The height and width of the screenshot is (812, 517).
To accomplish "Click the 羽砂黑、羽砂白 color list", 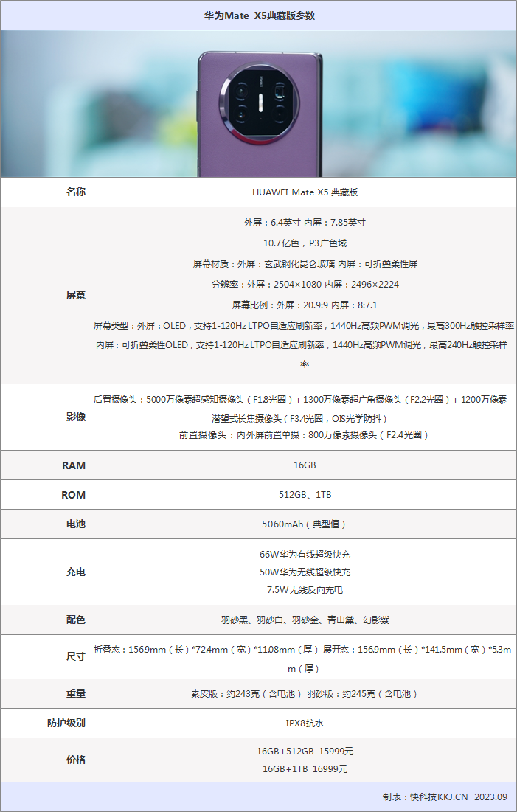I will [x=305, y=620].
